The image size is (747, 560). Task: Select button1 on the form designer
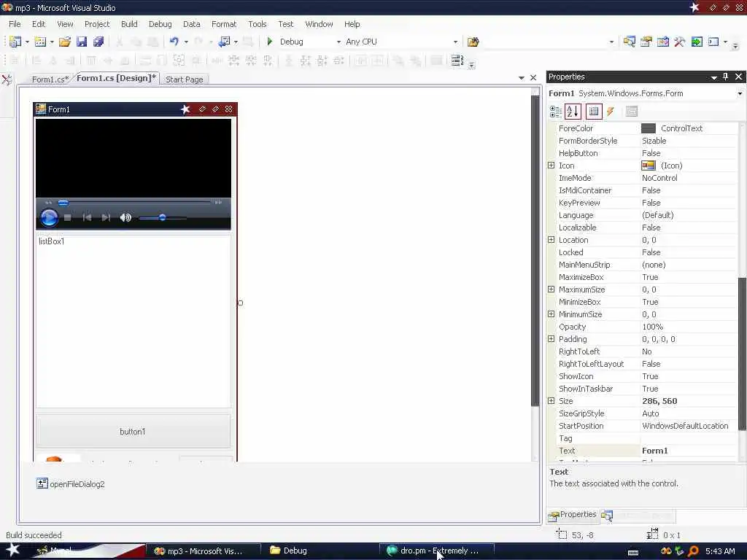[133, 432]
